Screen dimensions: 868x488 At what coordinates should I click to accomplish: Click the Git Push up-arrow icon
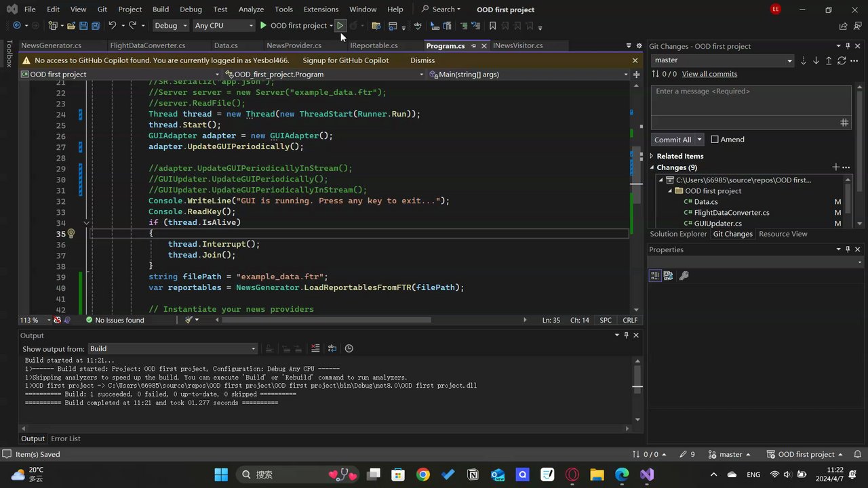pos(829,60)
